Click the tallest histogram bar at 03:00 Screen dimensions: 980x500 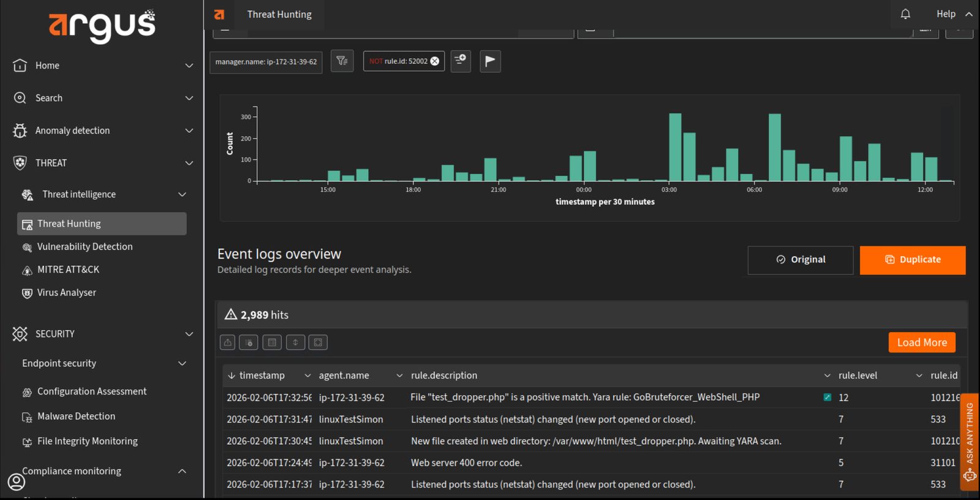(675, 148)
